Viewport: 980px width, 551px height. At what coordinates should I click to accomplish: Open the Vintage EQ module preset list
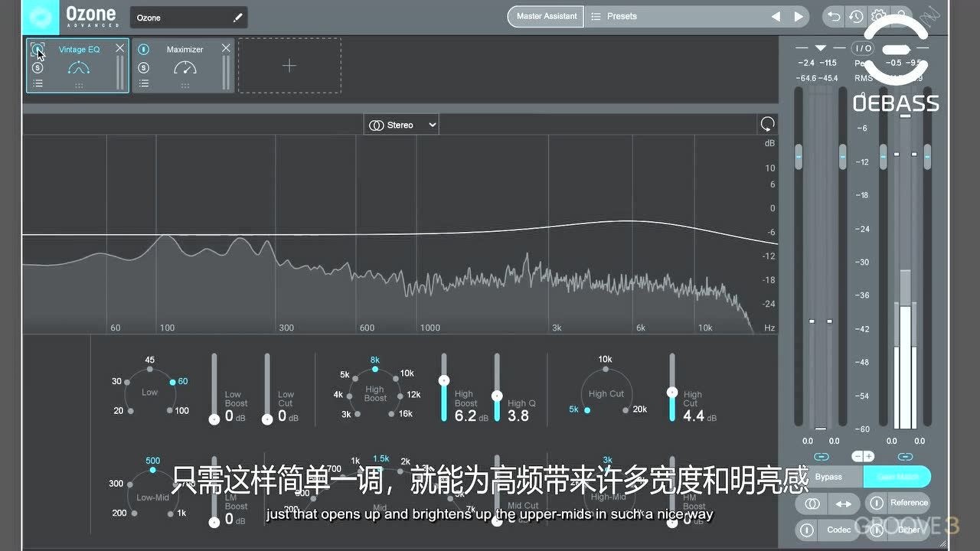click(x=38, y=83)
